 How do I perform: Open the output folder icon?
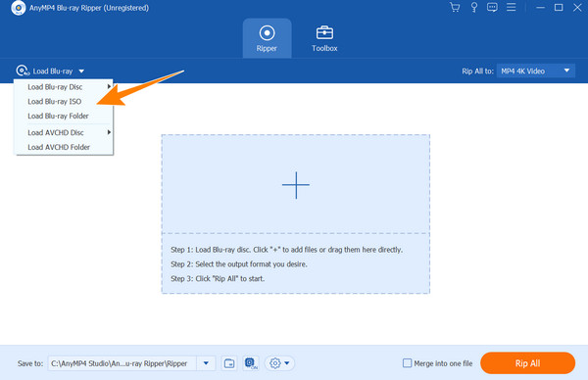point(229,363)
